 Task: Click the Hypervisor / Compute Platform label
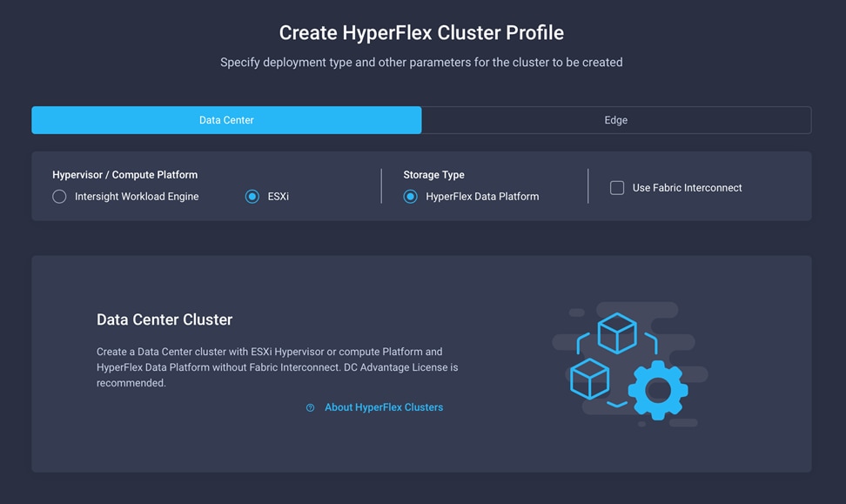click(124, 175)
